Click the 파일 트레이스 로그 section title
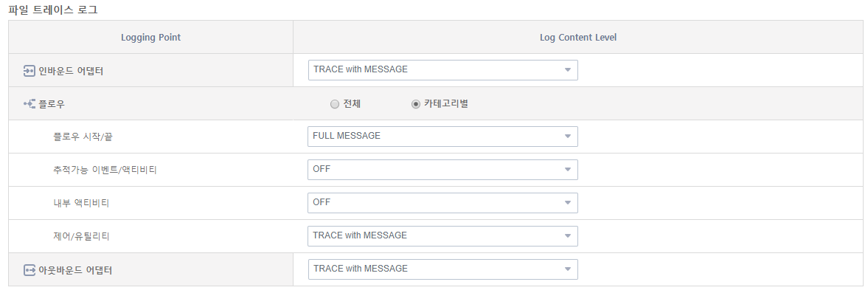The height and width of the screenshot is (293, 868). [x=53, y=10]
